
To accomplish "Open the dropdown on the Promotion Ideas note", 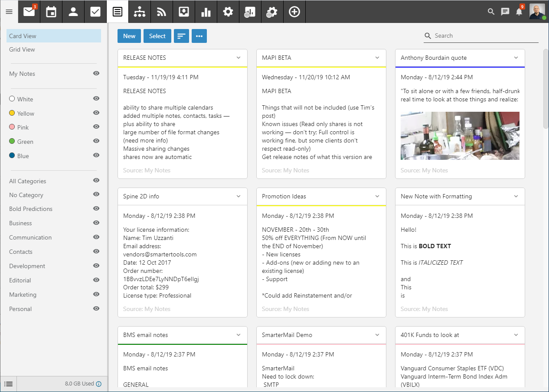I will [x=377, y=196].
